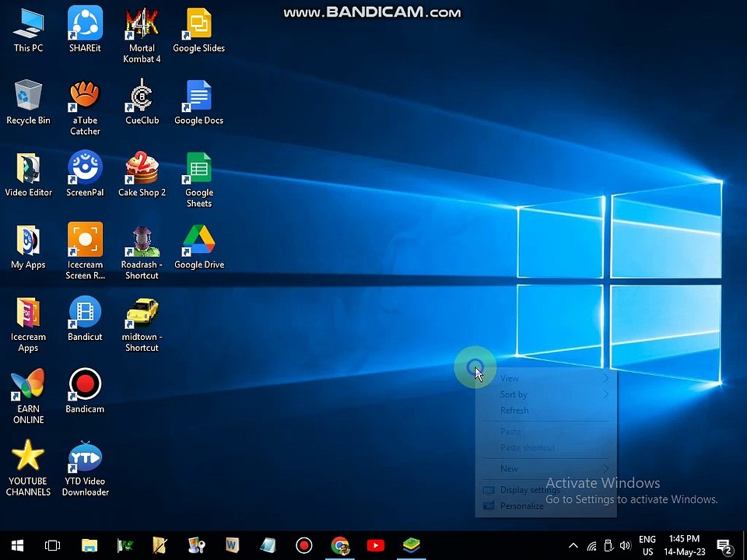The height and width of the screenshot is (560, 747).
Task: Open Wi-Fi network flyout
Action: (591, 546)
